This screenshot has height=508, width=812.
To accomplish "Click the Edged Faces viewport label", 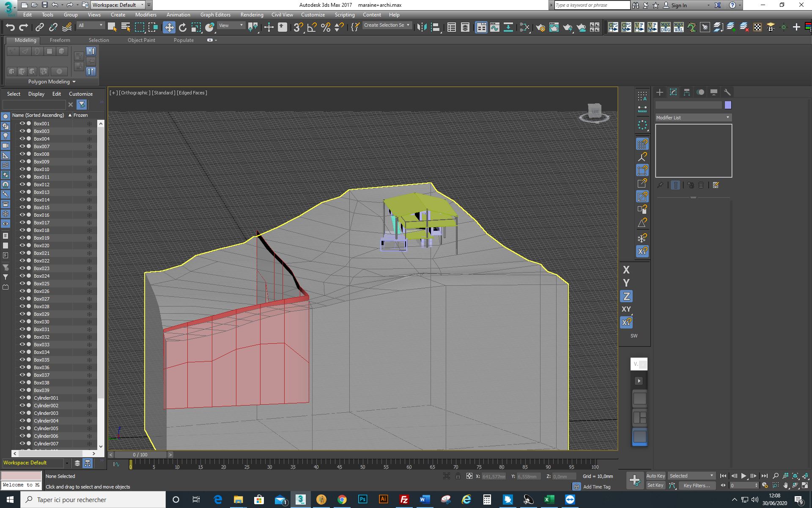I will [x=192, y=93].
